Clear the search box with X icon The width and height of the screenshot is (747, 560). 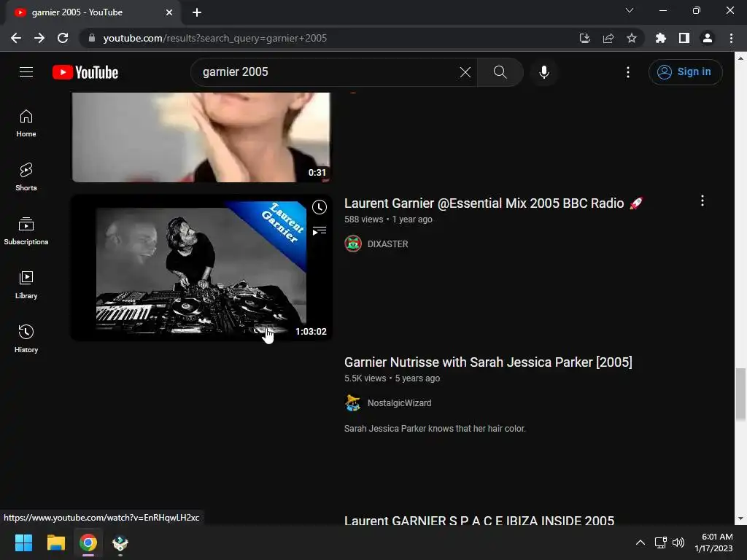tap(465, 72)
